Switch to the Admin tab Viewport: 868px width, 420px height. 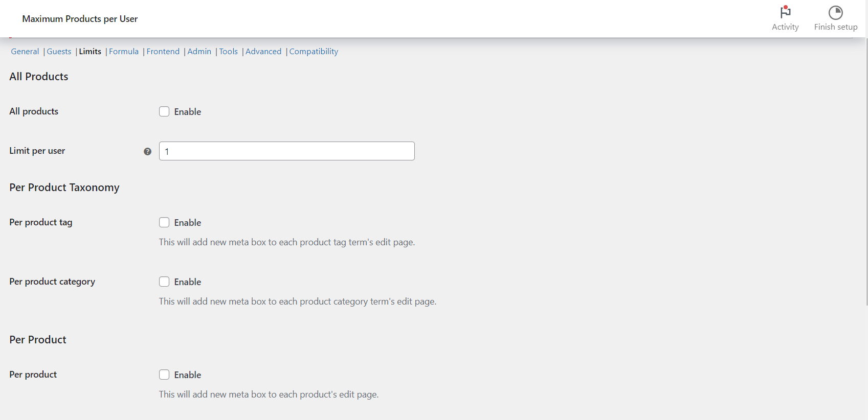(x=199, y=52)
